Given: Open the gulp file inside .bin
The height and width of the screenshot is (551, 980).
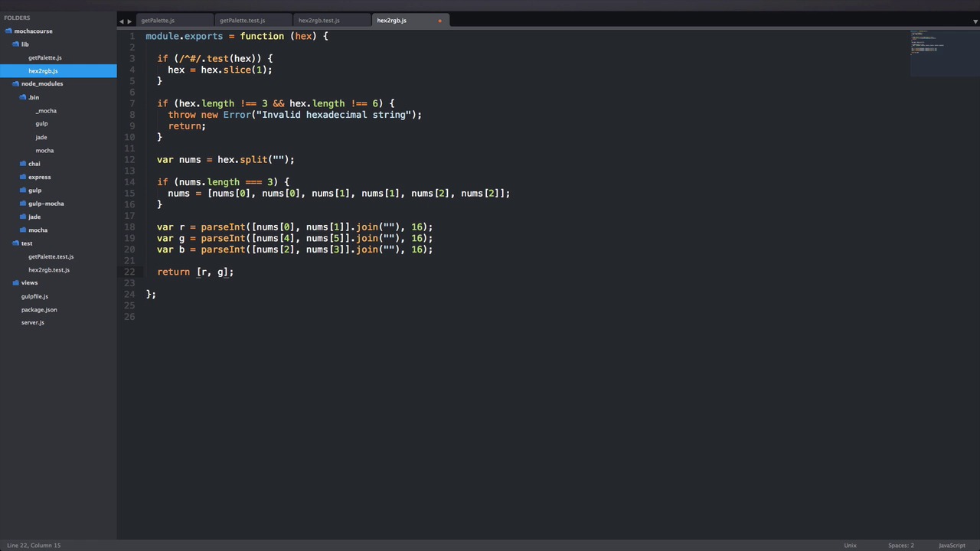Looking at the screenshot, I should [41, 124].
